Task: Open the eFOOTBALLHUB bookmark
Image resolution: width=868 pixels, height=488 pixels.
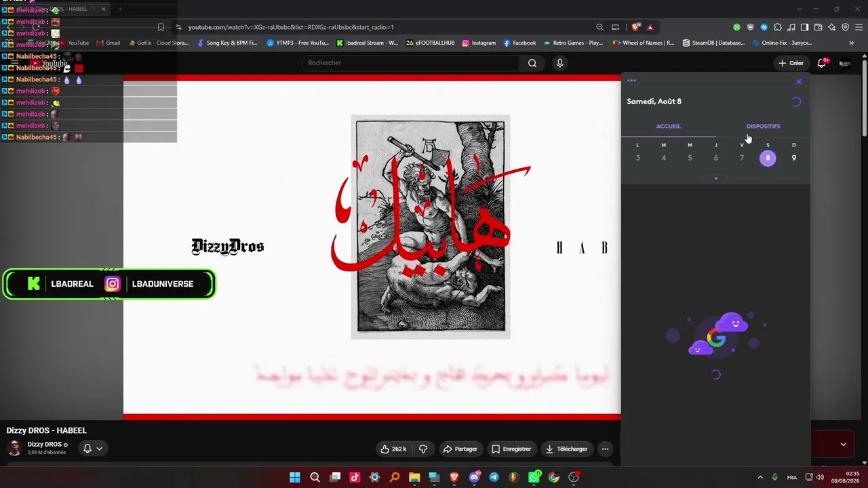Action: (x=430, y=43)
